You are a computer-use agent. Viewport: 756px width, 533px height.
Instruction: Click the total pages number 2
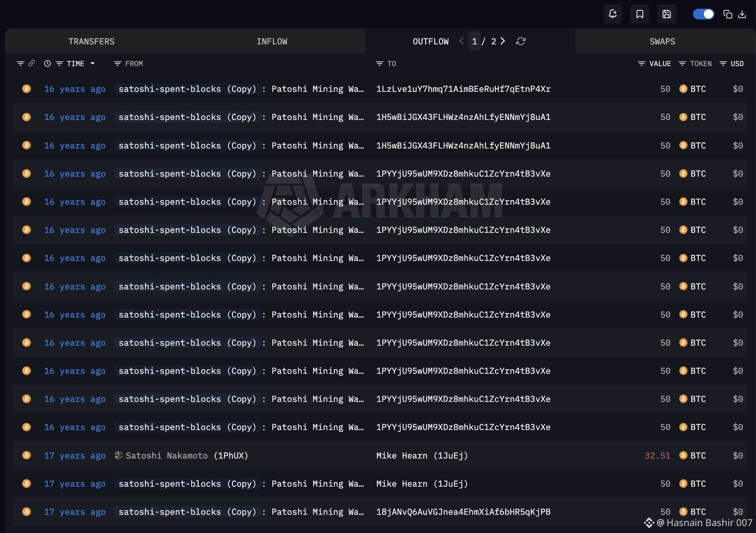(494, 41)
